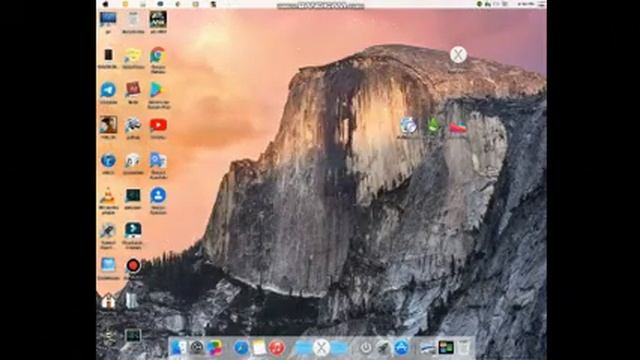Click the OS X logo in the dock
Viewport: 640px width, 360px height.
(321, 348)
